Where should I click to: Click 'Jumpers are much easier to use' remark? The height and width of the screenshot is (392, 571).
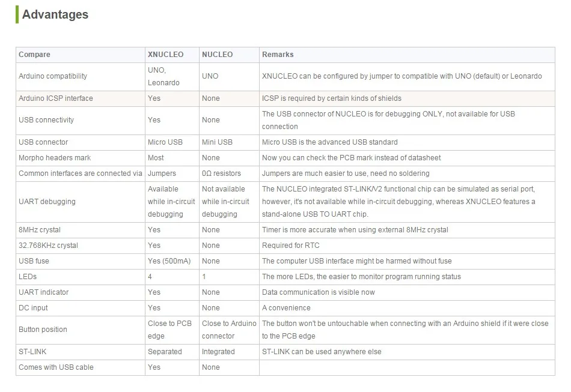346,173
